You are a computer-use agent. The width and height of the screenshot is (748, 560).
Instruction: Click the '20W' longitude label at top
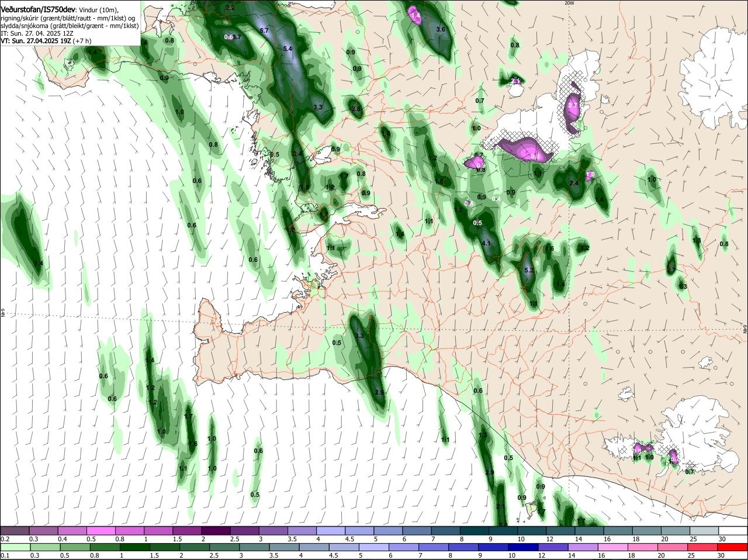tap(569, 3)
